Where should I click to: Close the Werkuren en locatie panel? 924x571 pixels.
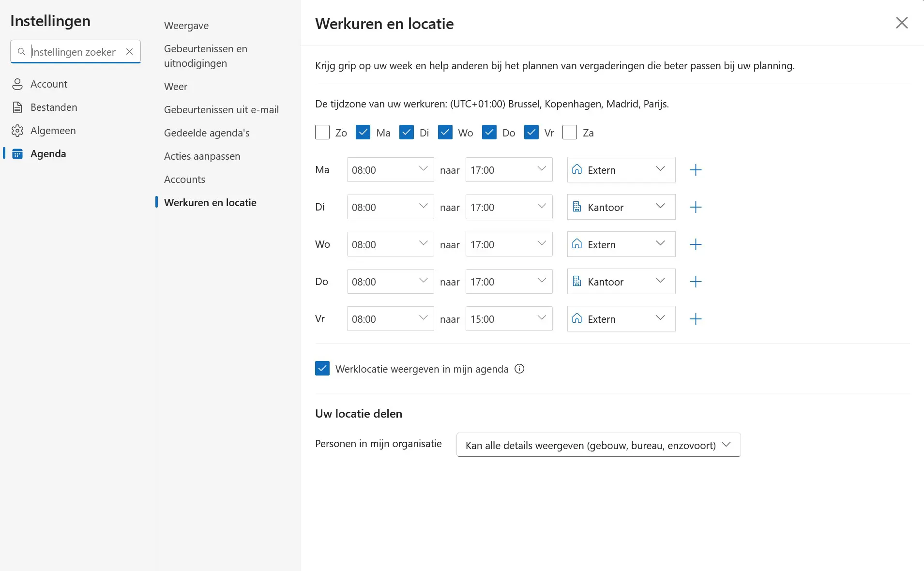(902, 23)
